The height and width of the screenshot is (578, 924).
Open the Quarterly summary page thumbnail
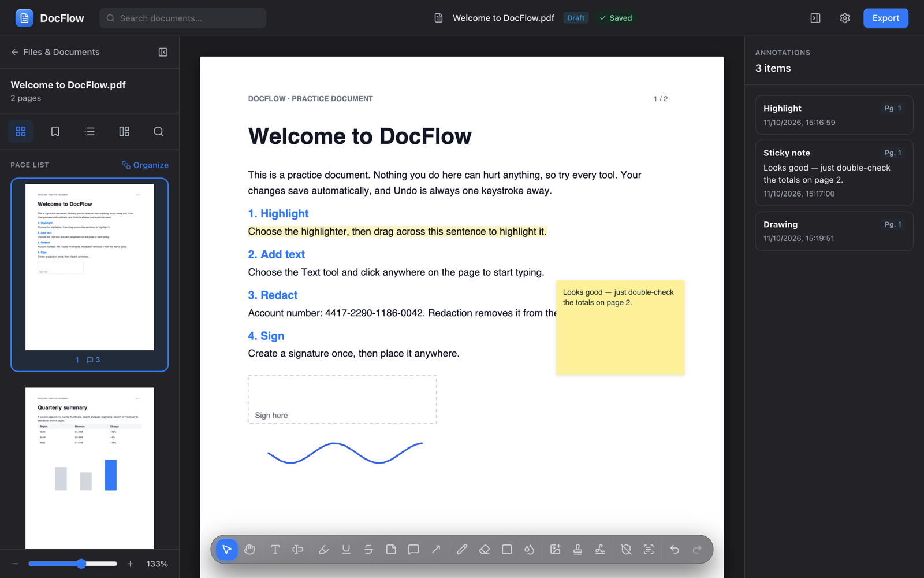[90, 468]
